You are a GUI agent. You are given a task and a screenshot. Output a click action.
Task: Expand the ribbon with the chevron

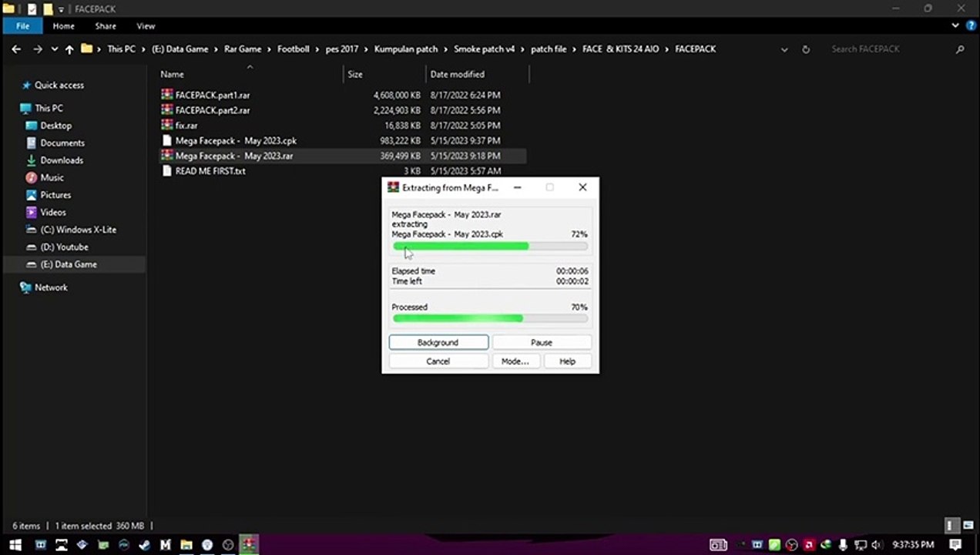[955, 25]
